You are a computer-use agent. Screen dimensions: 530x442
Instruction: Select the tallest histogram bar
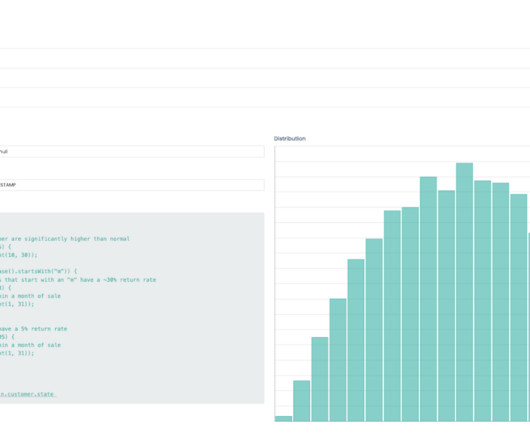pos(464,292)
